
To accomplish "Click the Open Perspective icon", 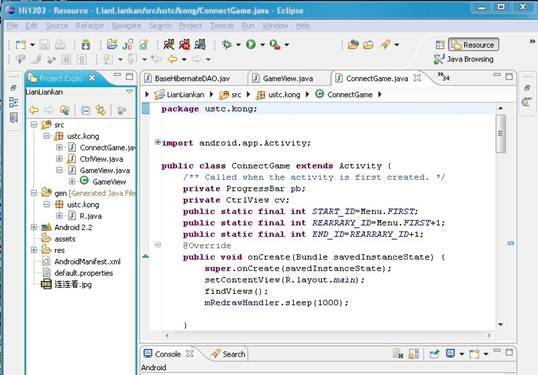I will (440, 45).
